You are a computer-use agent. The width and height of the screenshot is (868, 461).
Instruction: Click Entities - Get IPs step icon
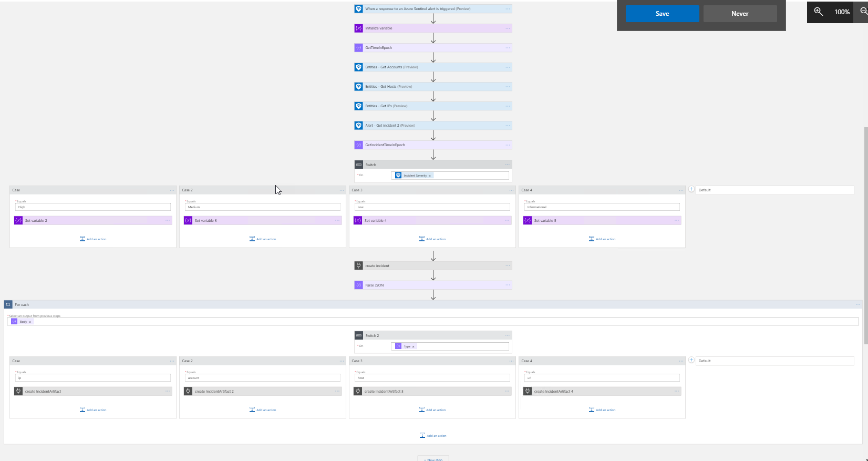tap(358, 106)
